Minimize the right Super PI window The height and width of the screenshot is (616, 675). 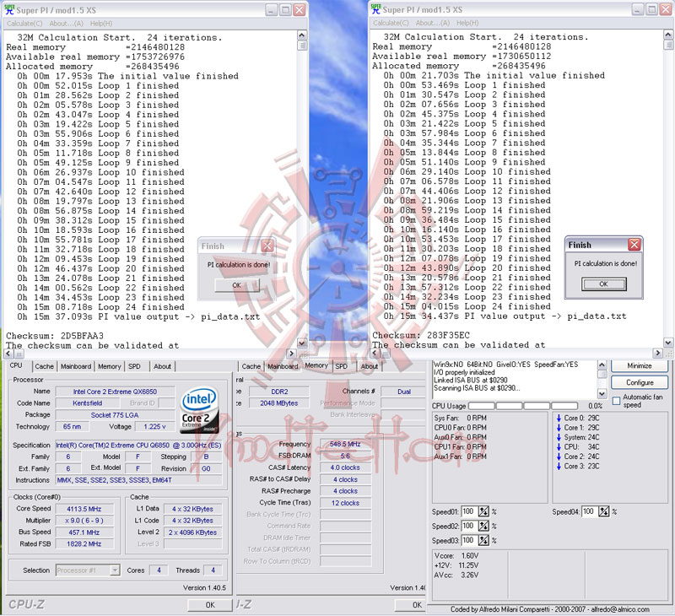[639, 9]
